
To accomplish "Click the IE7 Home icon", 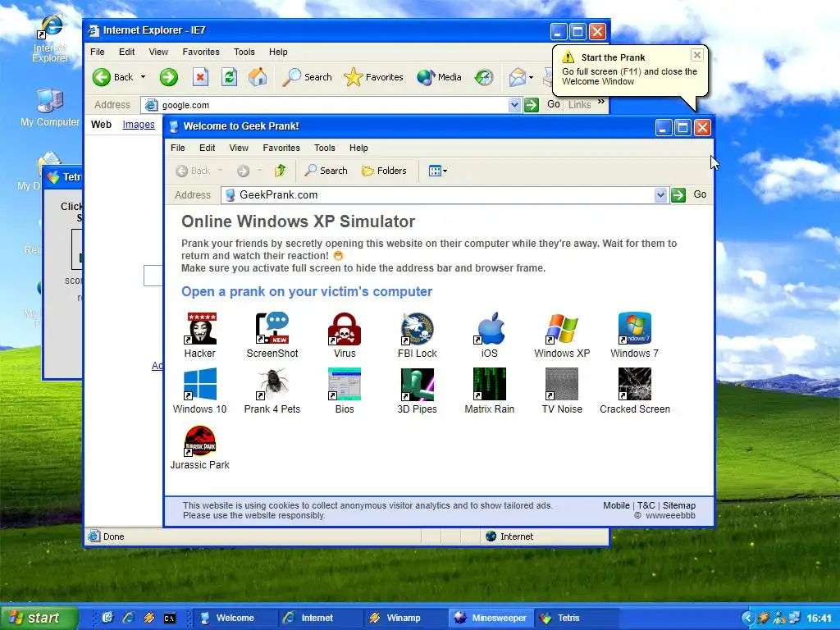I will tap(258, 77).
